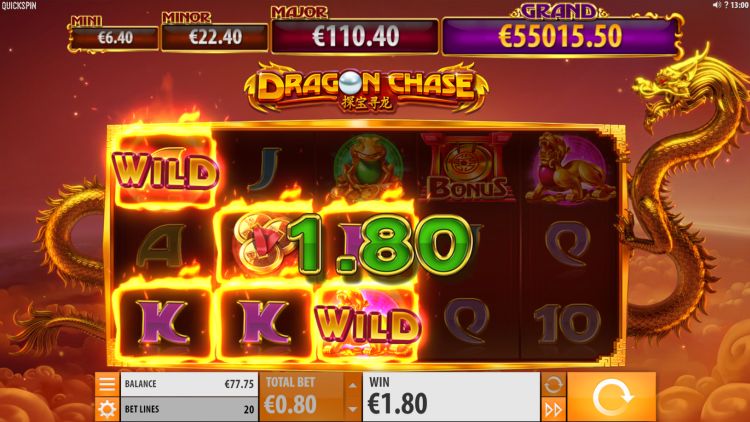Click the Bonus scatter symbol on the reels
This screenshot has height=422, width=750.
(x=467, y=167)
